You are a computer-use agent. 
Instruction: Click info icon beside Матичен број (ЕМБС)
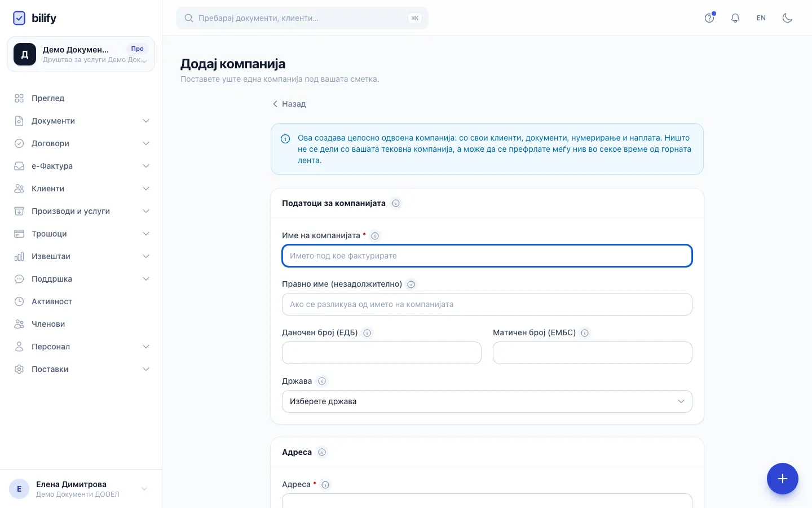coord(585,333)
